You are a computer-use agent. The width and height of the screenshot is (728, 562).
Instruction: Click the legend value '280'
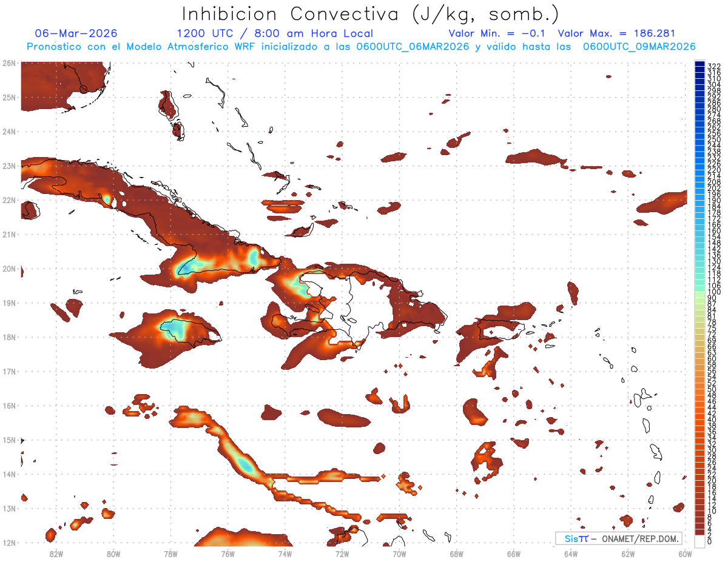(714, 109)
